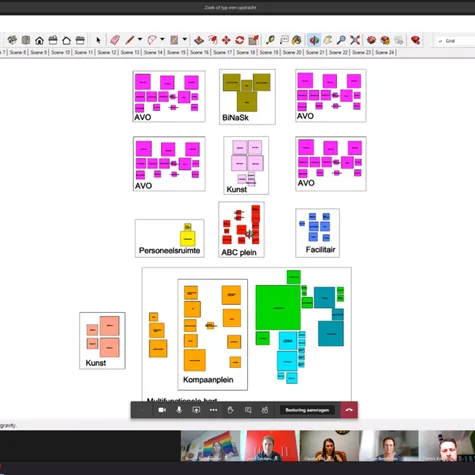
Task: Open the Extension Manager ruby icon
Action: point(415,40)
